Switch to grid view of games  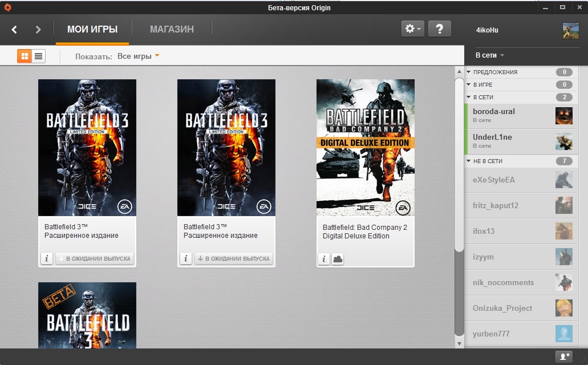pyautogui.click(x=25, y=56)
